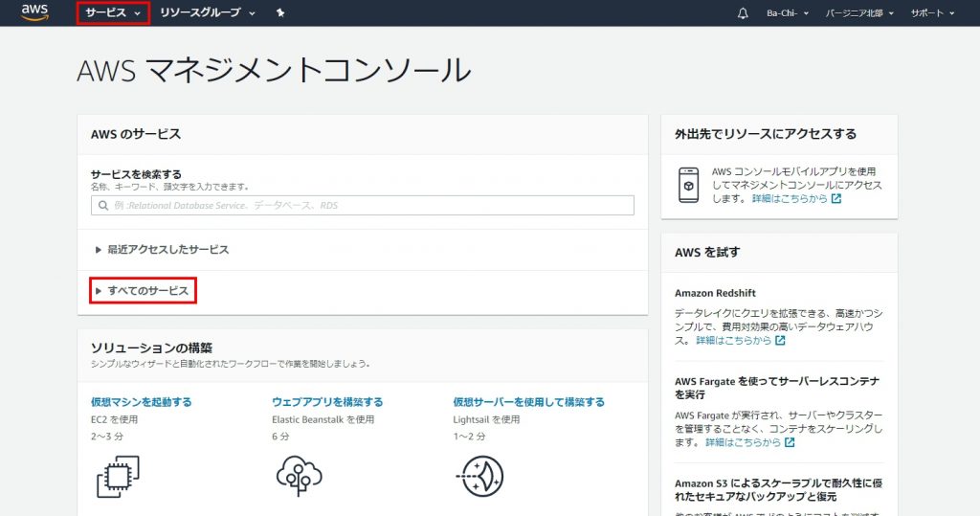
Task: Click the 外出先でリソースにアクセスする heading
Action: click(766, 134)
